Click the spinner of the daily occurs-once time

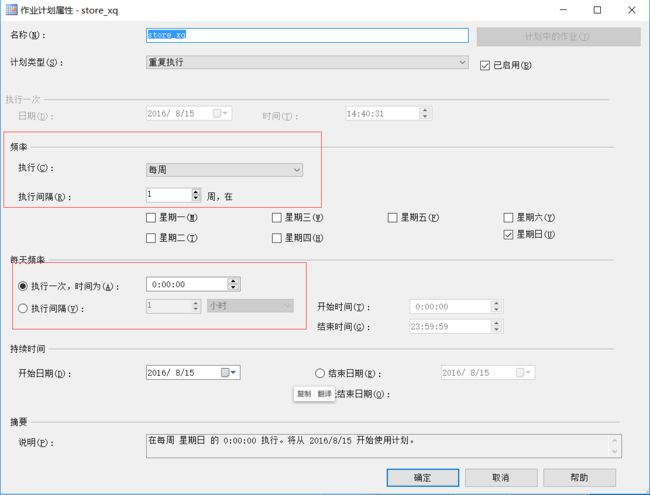coord(233,284)
